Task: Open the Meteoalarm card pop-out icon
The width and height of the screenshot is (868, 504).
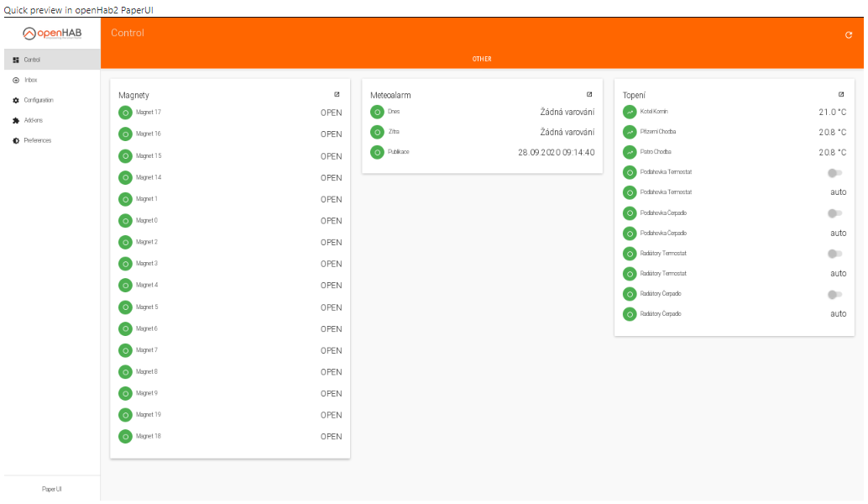Action: click(589, 95)
